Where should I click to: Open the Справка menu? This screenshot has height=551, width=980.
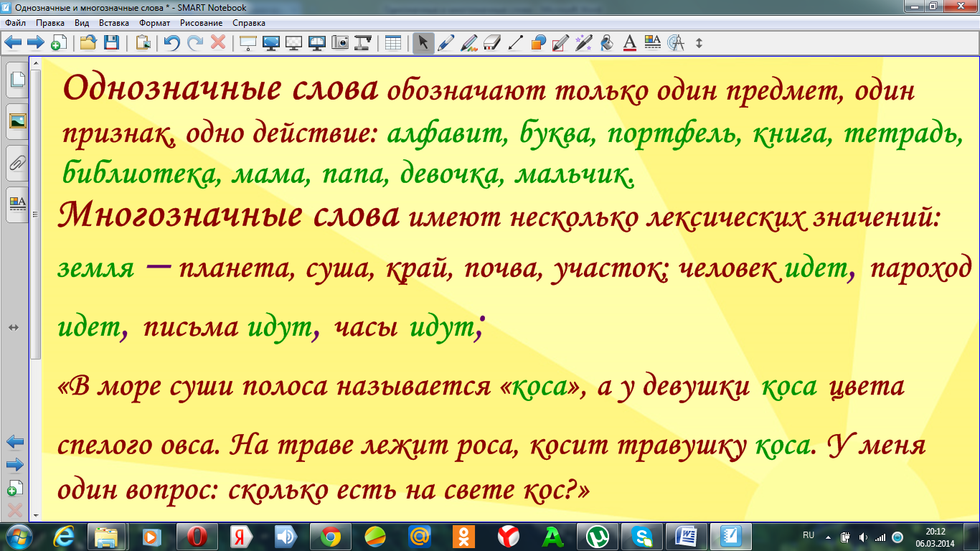click(x=249, y=23)
